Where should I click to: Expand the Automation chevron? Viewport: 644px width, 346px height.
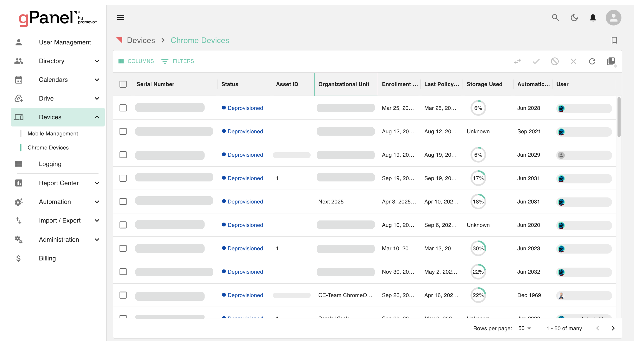pyautogui.click(x=97, y=202)
